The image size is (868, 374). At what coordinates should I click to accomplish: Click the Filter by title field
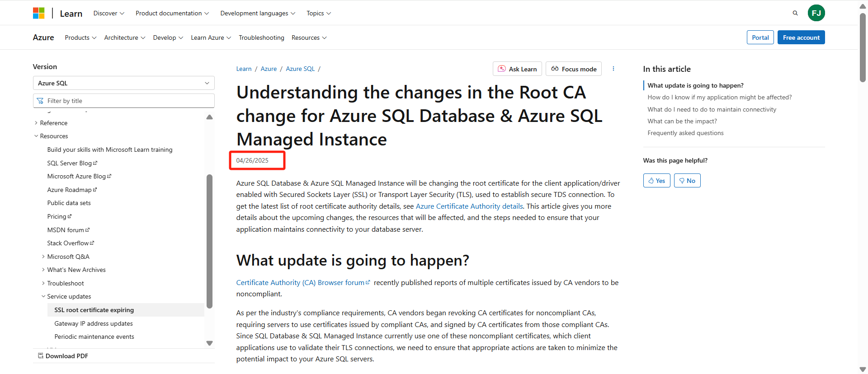point(123,101)
